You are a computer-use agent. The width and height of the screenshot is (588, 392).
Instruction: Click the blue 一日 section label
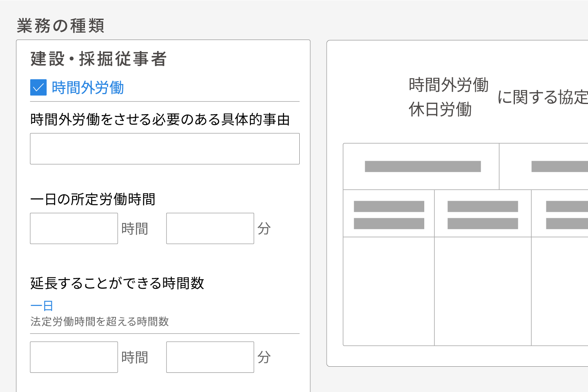42,306
